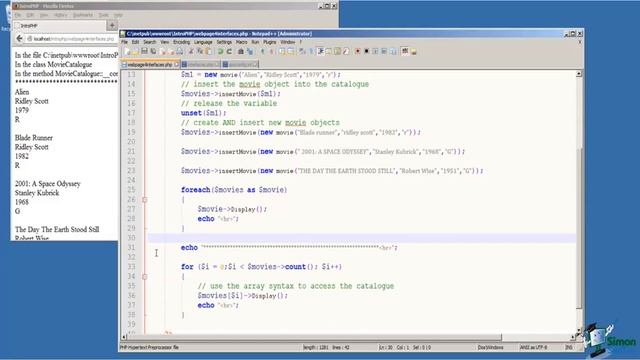The image size is (640, 360).
Task: Click the editor vertical scrollbar down arrow
Action: [579, 330]
